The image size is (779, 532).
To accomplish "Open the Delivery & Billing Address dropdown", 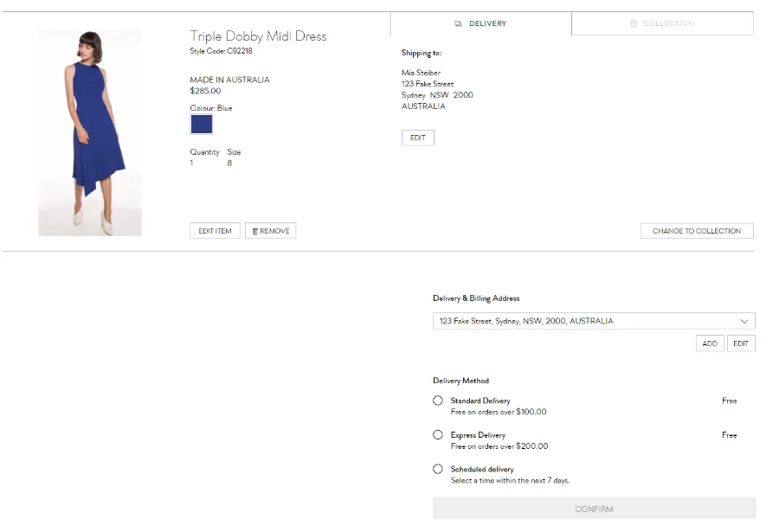I will [589, 321].
